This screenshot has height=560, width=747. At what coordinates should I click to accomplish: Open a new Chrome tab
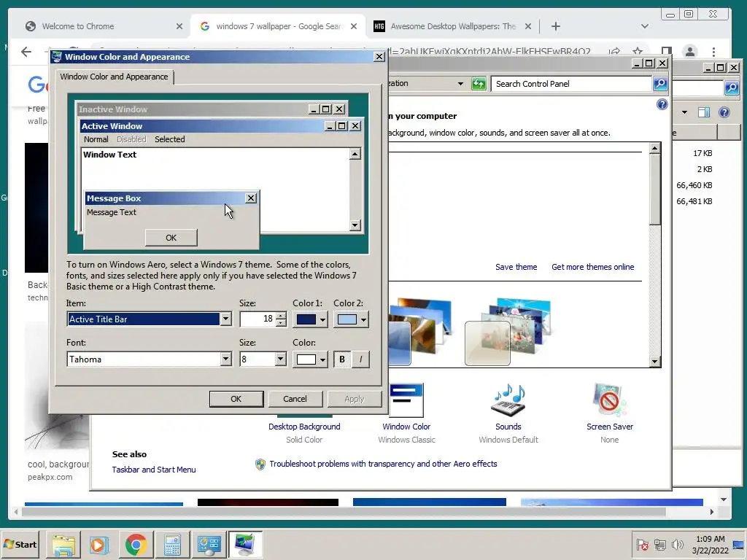[555, 26]
